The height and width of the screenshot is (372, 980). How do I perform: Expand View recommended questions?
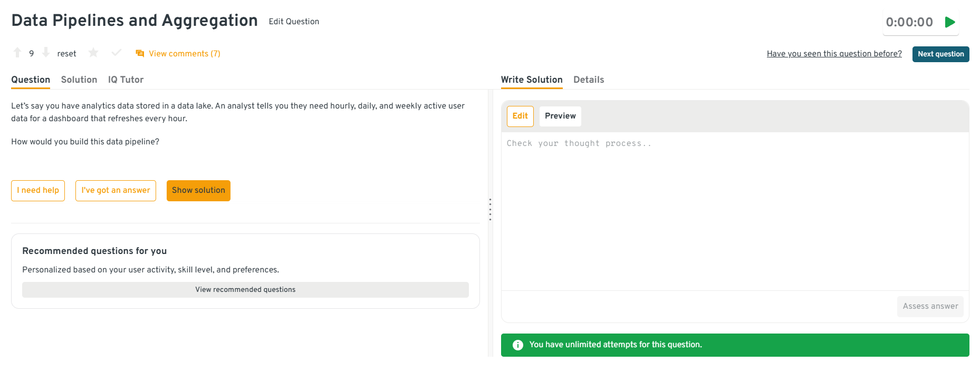click(x=245, y=290)
